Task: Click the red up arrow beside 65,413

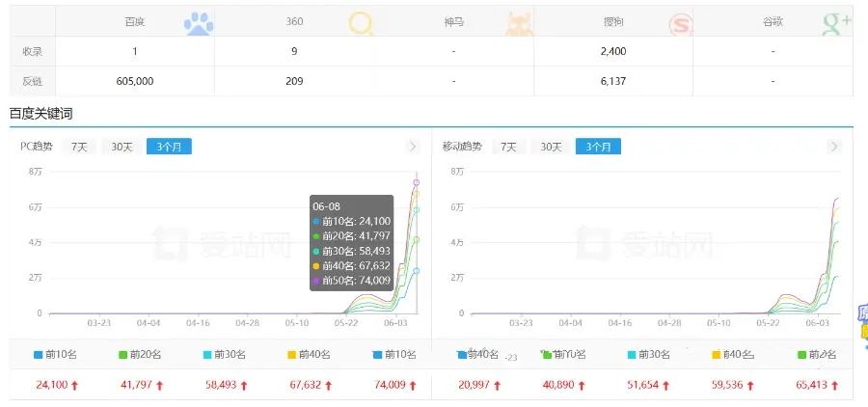Action: point(834,386)
